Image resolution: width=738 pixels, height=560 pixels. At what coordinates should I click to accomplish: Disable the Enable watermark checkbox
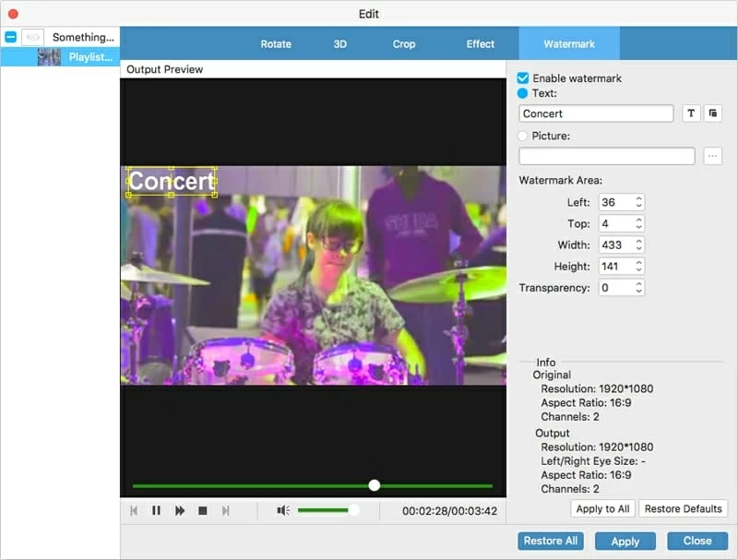click(x=523, y=78)
